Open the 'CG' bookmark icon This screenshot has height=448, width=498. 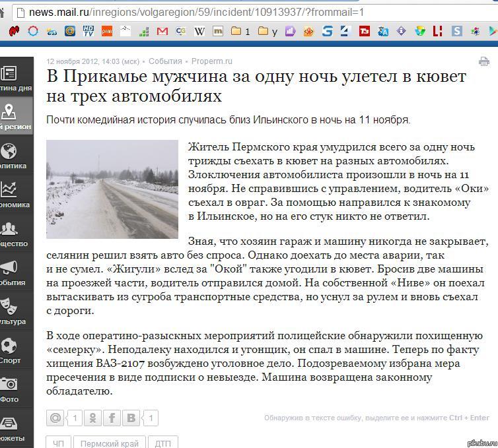(x=181, y=31)
